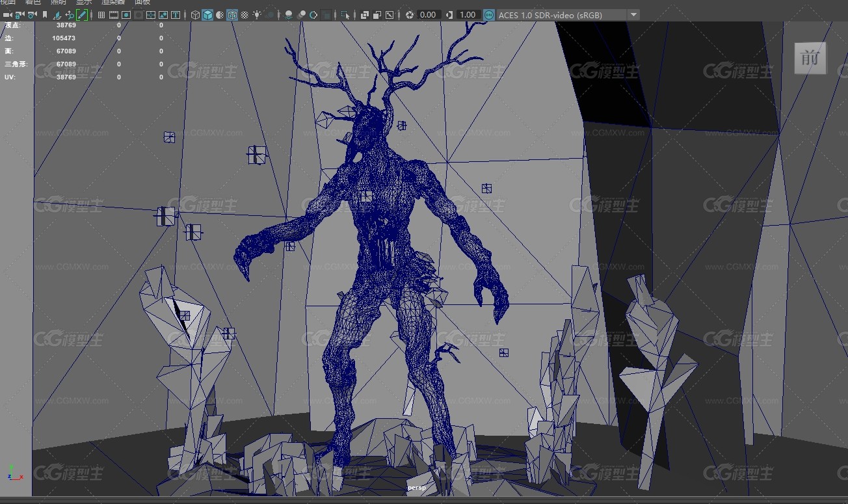Click the Screen Space Ambient Occlusion icon
The width and height of the screenshot is (848, 504).
289,15
